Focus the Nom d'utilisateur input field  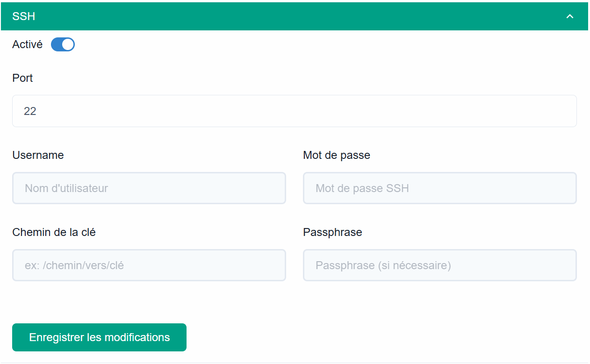(x=149, y=188)
